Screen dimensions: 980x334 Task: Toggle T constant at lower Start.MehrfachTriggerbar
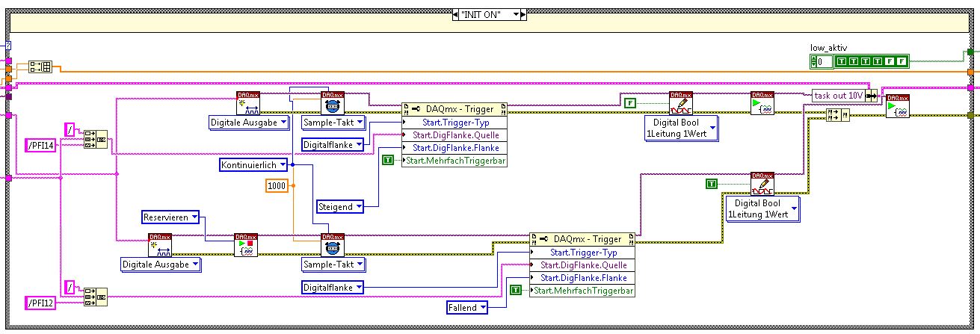coord(514,290)
